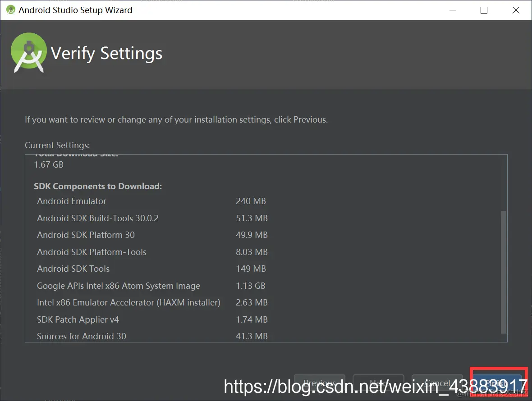Click the blue Finish button
The image size is (532, 401).
click(x=497, y=383)
